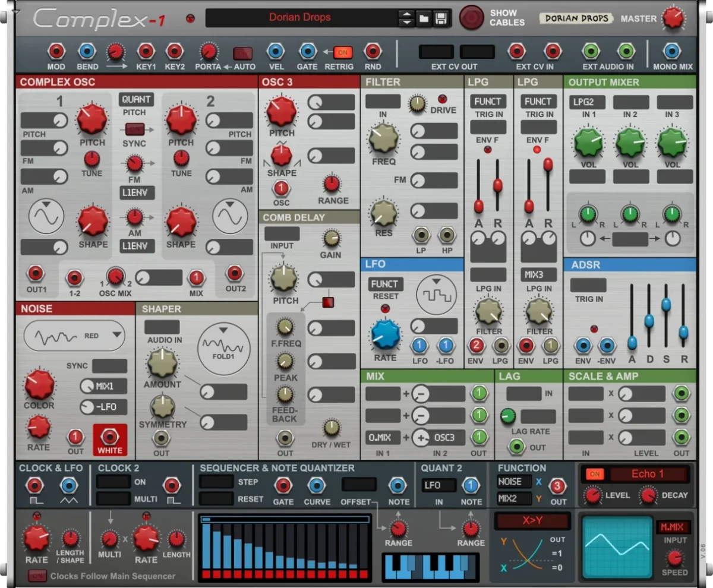Open the noise type RED dropdown

point(74,336)
